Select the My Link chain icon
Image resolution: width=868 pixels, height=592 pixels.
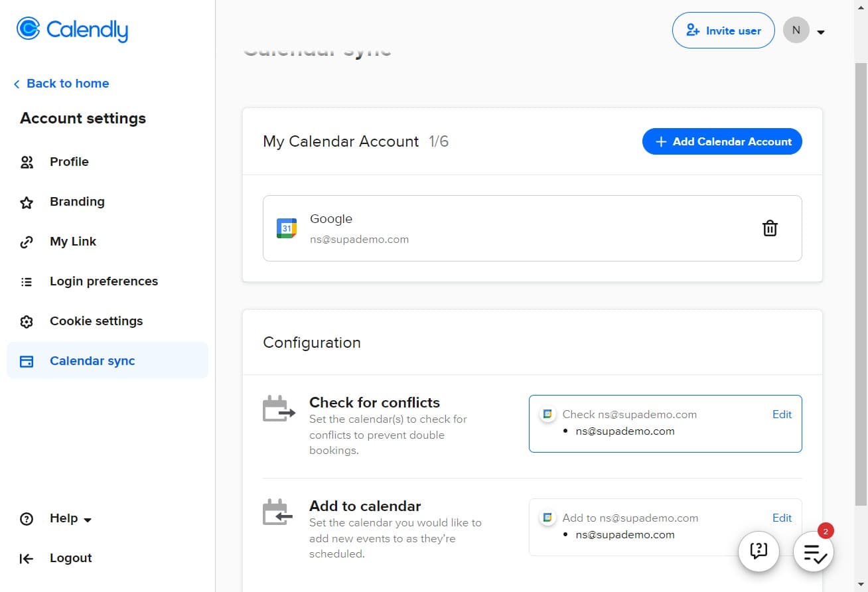point(27,241)
